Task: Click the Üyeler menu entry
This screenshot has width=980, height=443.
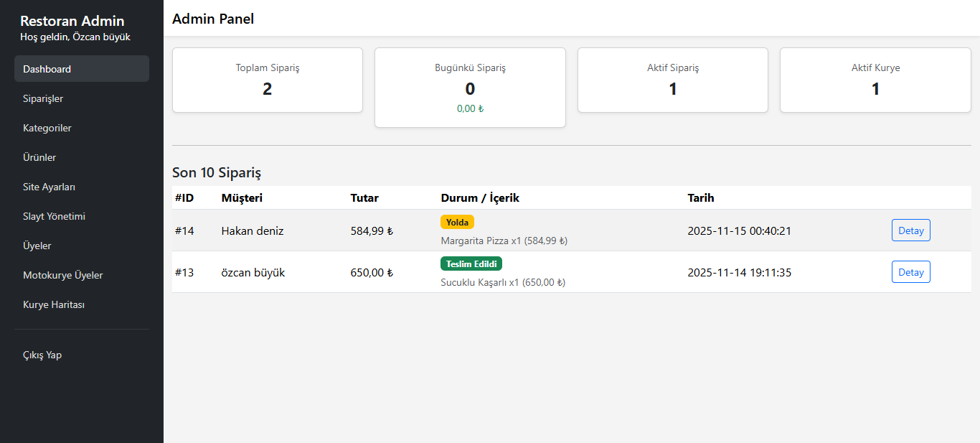Action: click(37, 246)
